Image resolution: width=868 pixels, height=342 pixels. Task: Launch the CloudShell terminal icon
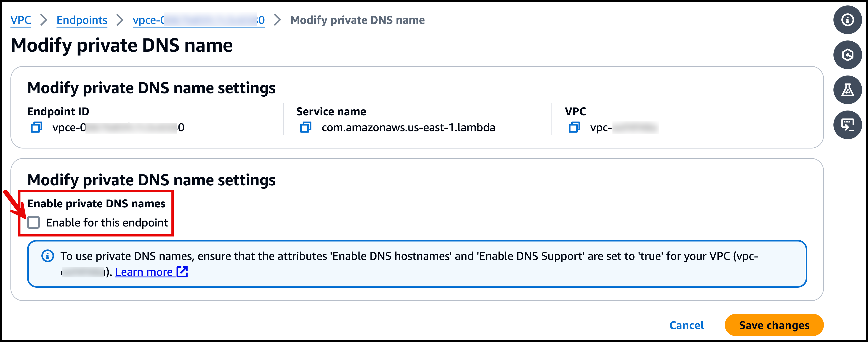[x=848, y=125]
